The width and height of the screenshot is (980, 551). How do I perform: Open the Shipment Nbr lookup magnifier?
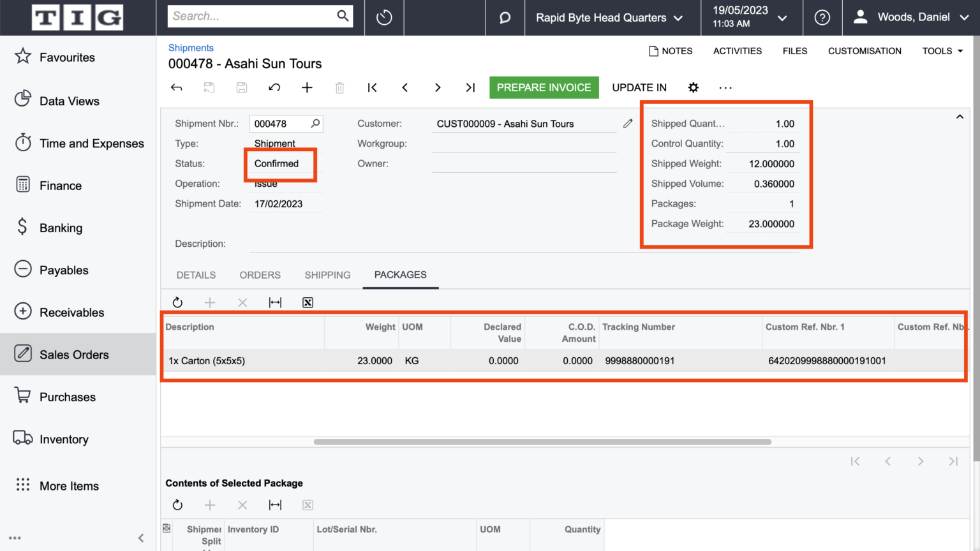(315, 123)
